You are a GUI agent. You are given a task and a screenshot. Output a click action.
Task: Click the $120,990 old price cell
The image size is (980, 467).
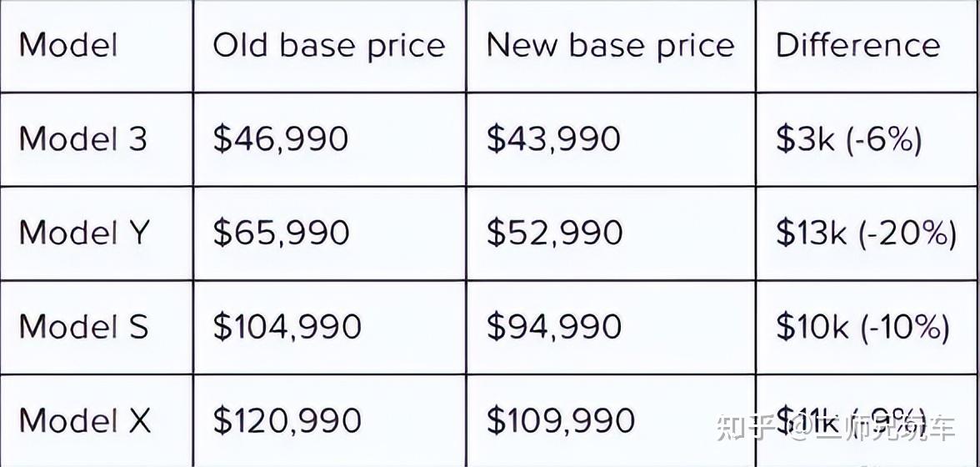(x=287, y=420)
